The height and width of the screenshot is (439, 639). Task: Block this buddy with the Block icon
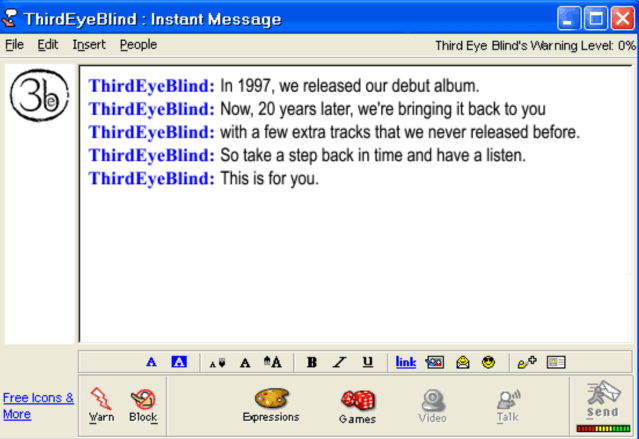[143, 405]
